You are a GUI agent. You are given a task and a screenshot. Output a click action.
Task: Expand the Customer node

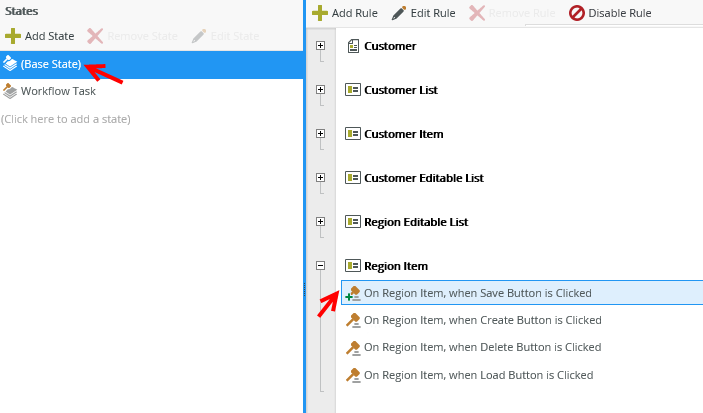pos(320,46)
